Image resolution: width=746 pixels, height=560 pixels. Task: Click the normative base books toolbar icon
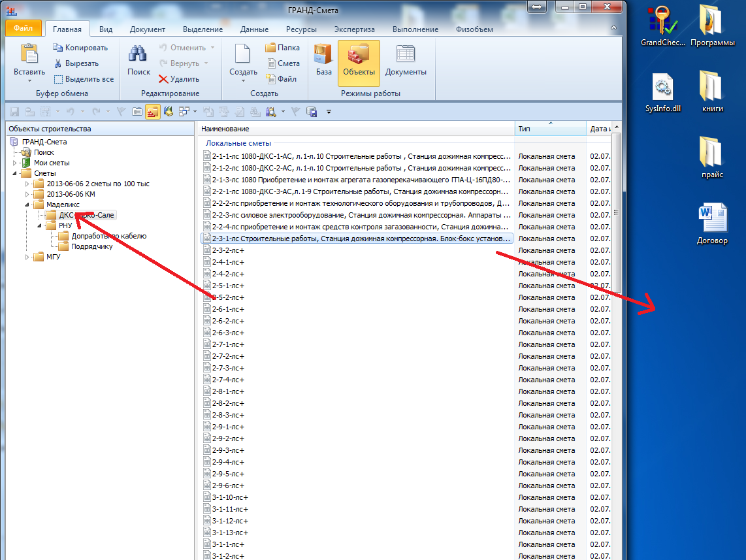[169, 112]
